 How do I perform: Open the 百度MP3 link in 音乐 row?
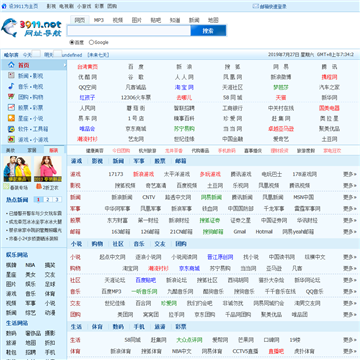point(111,292)
